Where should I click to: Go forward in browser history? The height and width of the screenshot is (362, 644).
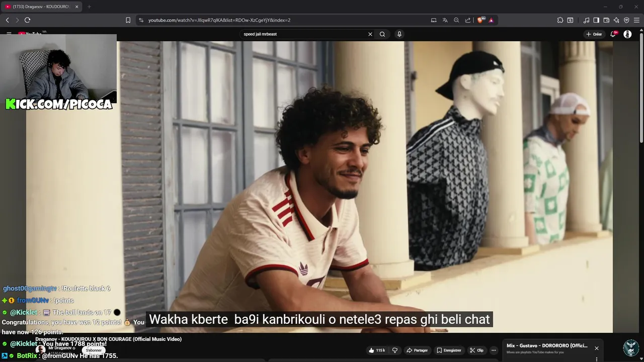point(17,20)
